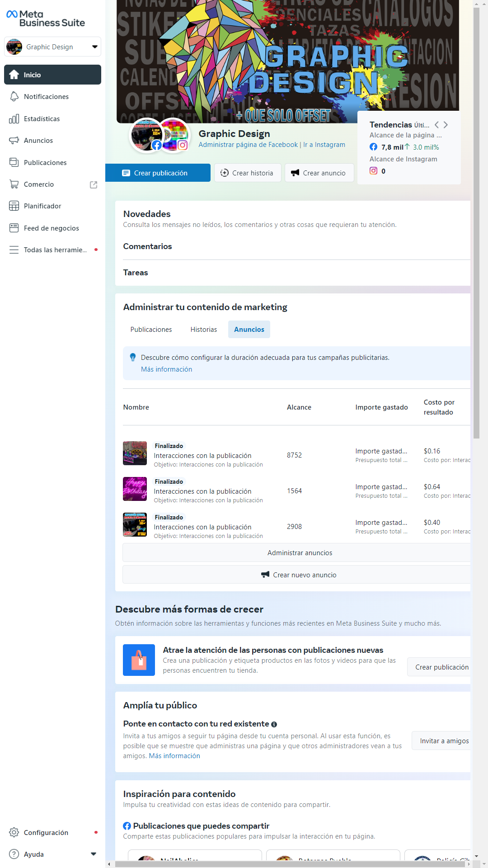Click the Nombre column header
The width and height of the screenshot is (488, 868).
[x=136, y=407]
